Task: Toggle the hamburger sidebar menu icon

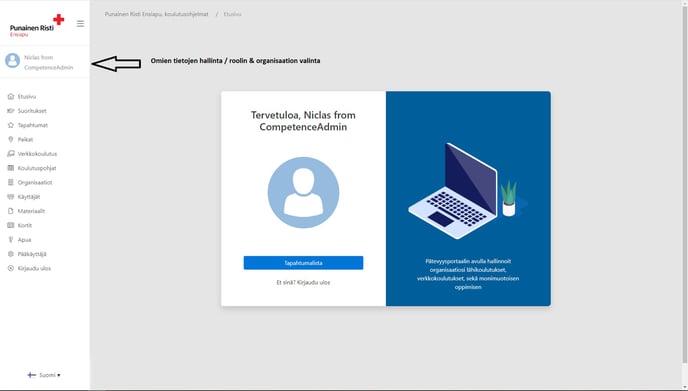Action: 80,24
